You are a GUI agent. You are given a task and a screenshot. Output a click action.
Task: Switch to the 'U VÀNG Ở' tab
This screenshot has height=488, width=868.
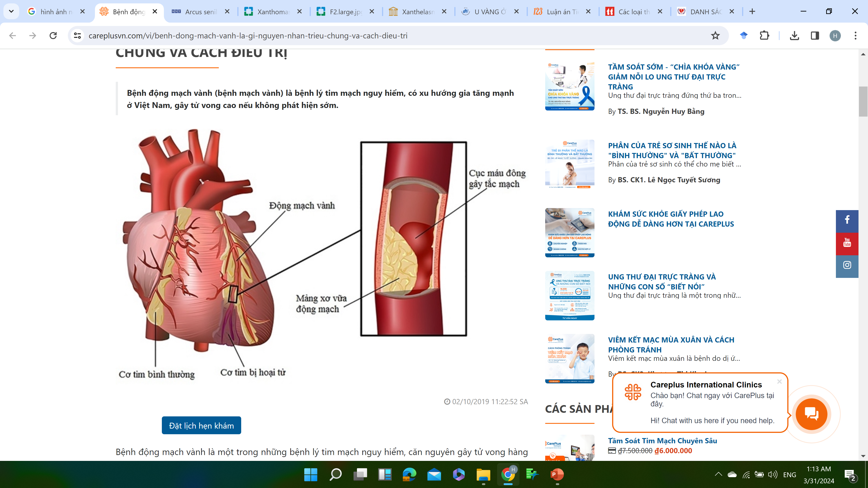490,12
